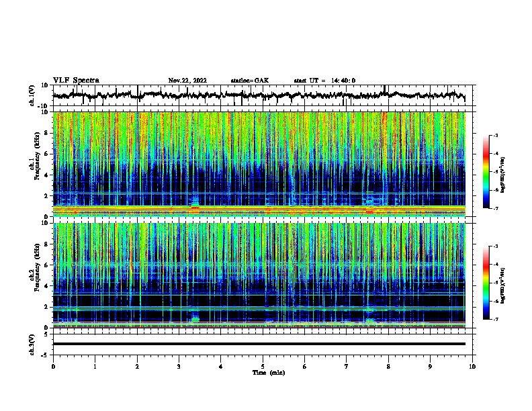Click the "-7" label on ch.1 colorbar

click(x=496, y=208)
